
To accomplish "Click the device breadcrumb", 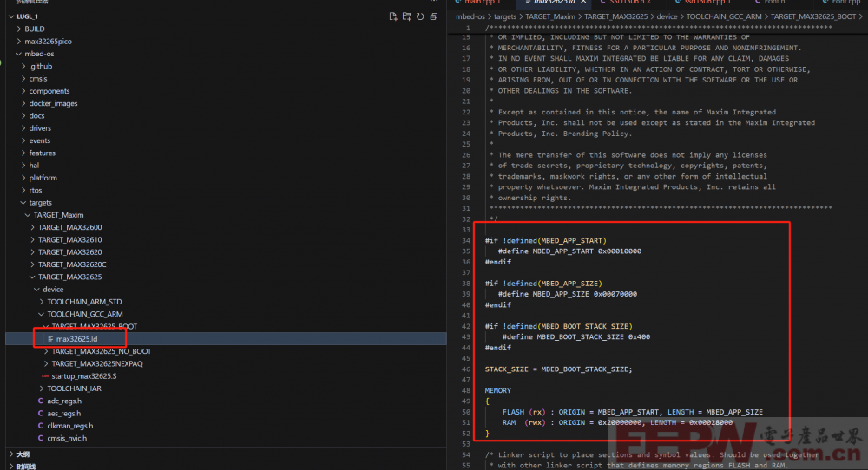I will (667, 16).
